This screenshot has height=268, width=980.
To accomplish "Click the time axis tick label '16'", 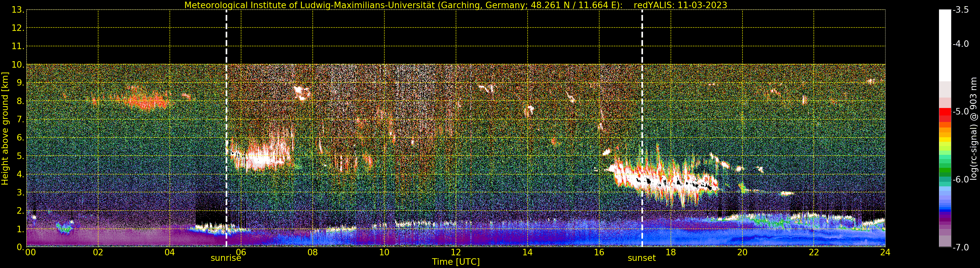I will 599,252.
